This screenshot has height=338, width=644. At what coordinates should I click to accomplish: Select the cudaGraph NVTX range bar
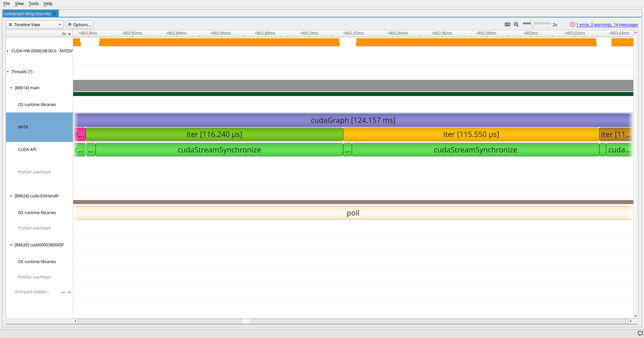tap(353, 120)
